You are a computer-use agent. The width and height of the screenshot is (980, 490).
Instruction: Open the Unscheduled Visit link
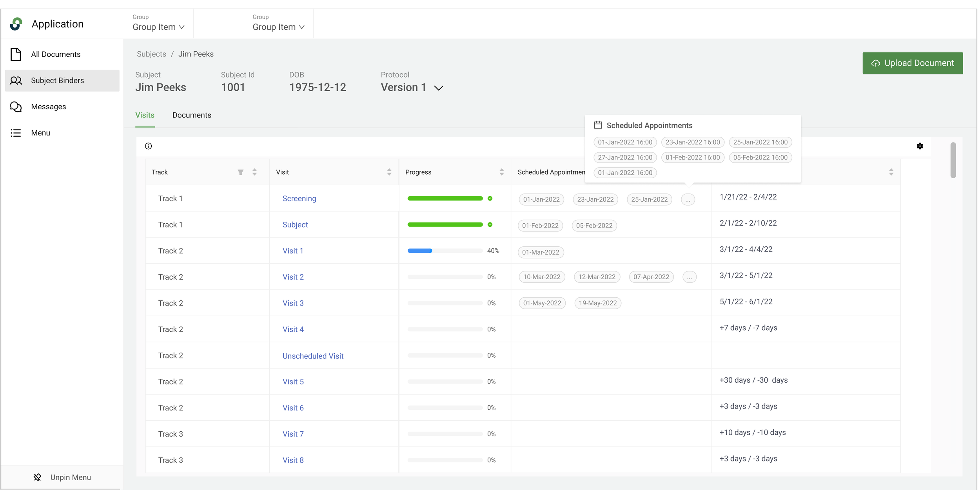tap(313, 356)
